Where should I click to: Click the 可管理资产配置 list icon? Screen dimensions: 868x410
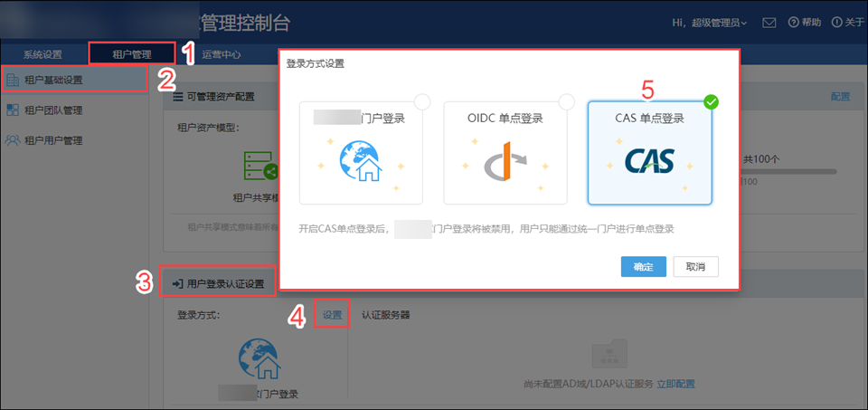pyautogui.click(x=178, y=97)
